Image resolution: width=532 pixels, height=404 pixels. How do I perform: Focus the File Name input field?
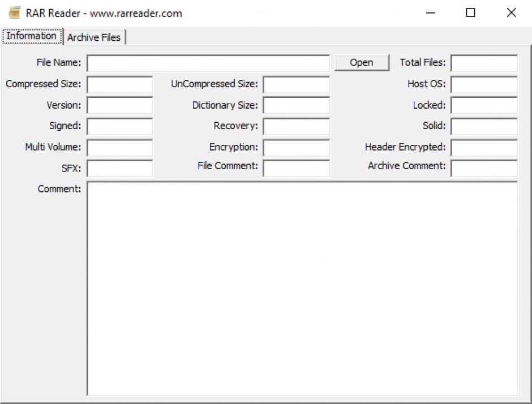tap(208, 63)
